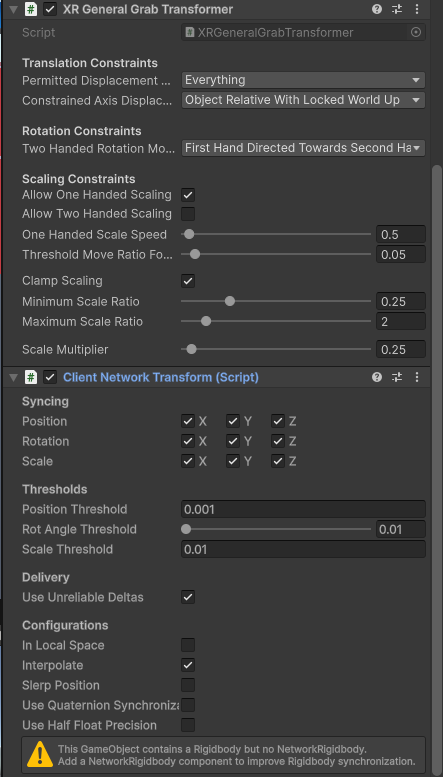Open Permitted Displacement Axes dropdown
The height and width of the screenshot is (777, 443).
(x=303, y=80)
